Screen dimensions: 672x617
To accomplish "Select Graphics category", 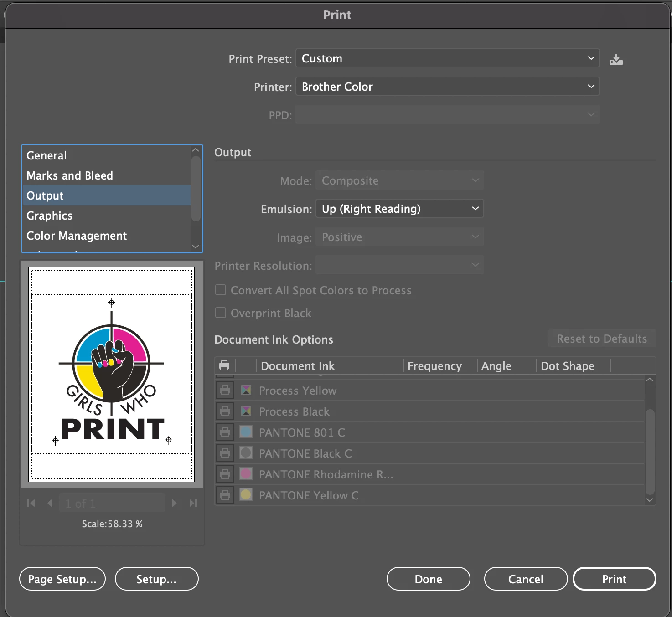I will 106,216.
